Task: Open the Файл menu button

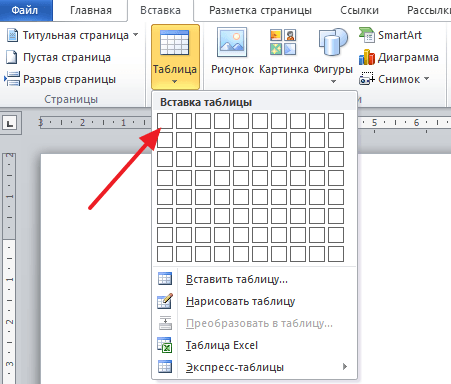Action: 26,10
